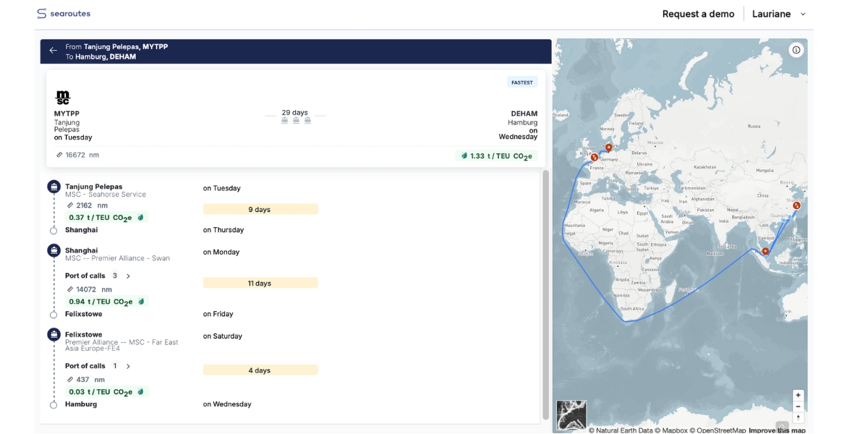
Task: Switch map style via satellite thumbnail
Action: (x=571, y=415)
